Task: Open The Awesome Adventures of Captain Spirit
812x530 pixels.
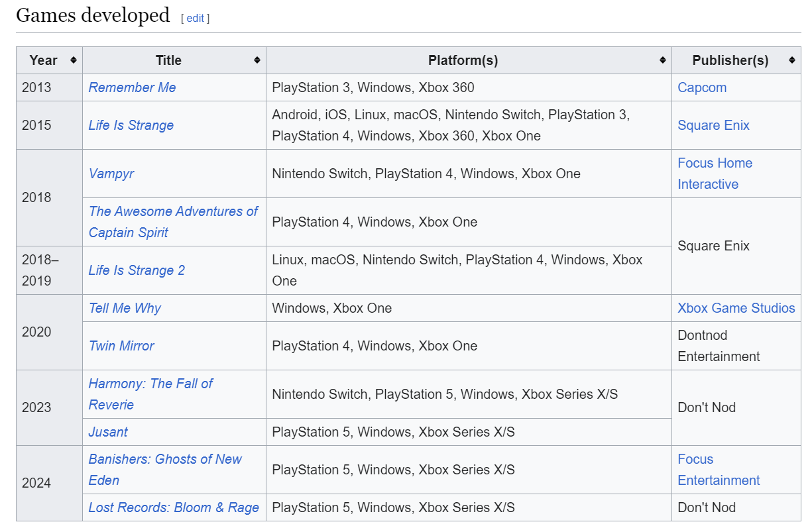Action: pos(173,211)
